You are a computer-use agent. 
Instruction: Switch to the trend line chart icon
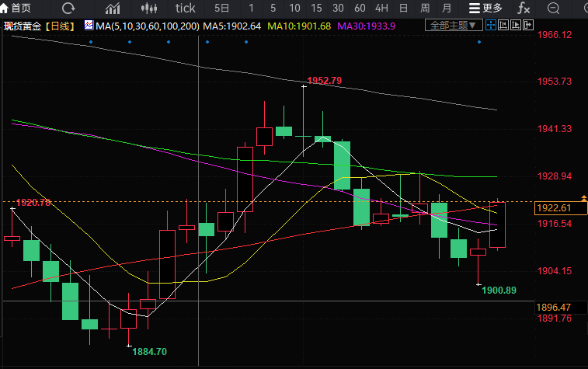(113, 9)
